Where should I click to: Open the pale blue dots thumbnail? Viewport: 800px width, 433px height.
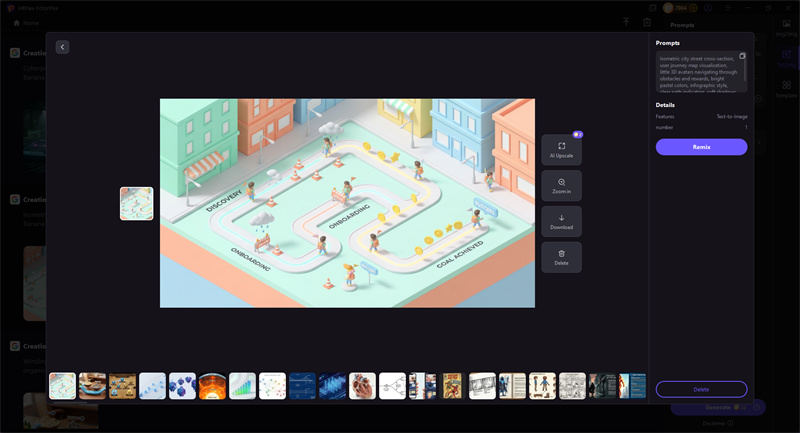[x=153, y=386]
